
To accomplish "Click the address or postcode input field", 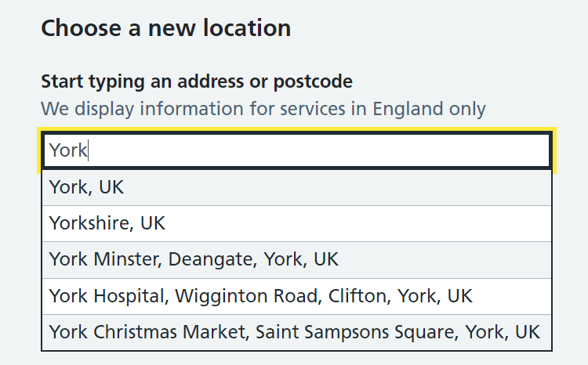I will pos(296,150).
